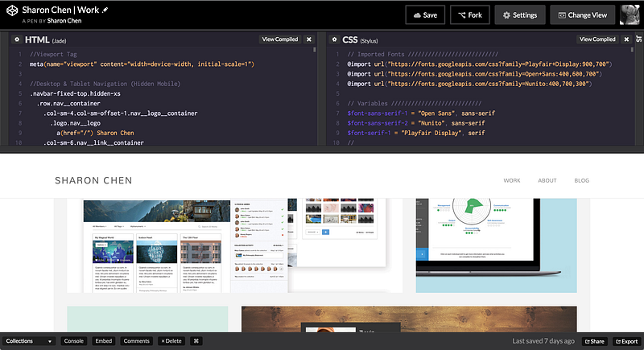The width and height of the screenshot is (644, 350).
Task: Open keyboard shortcuts command icon
Action: (196, 341)
